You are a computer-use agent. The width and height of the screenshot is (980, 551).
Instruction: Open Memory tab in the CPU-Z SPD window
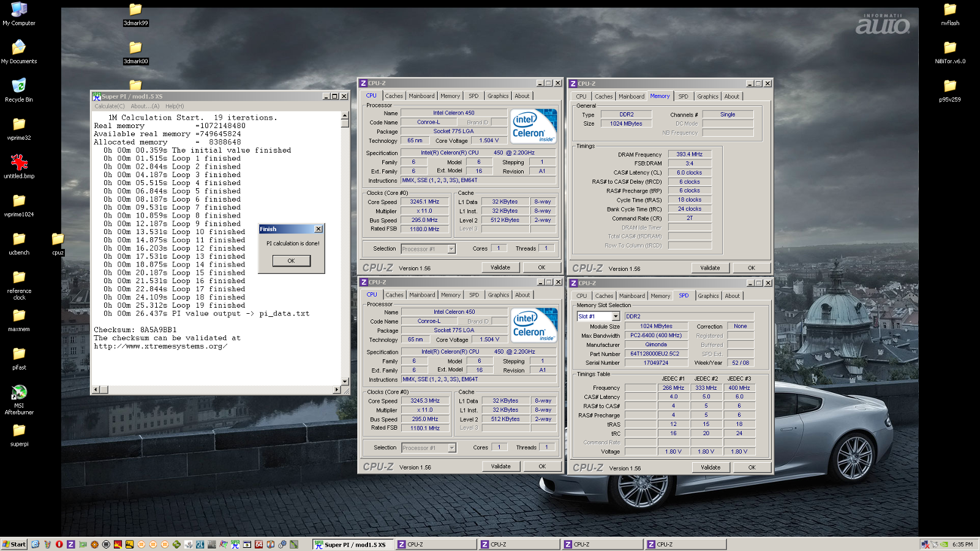tap(660, 296)
